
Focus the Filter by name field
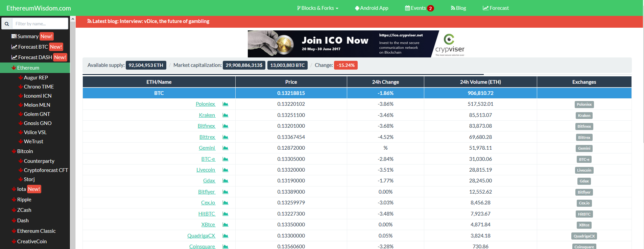[40, 24]
